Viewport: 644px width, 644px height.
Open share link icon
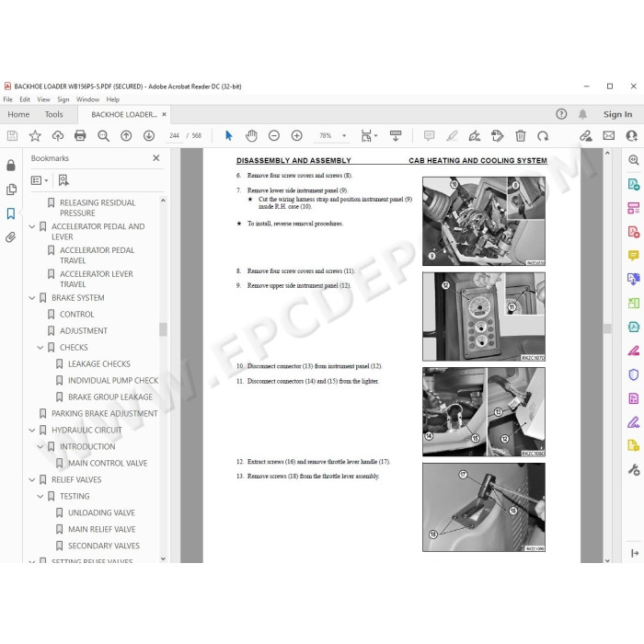(x=586, y=135)
